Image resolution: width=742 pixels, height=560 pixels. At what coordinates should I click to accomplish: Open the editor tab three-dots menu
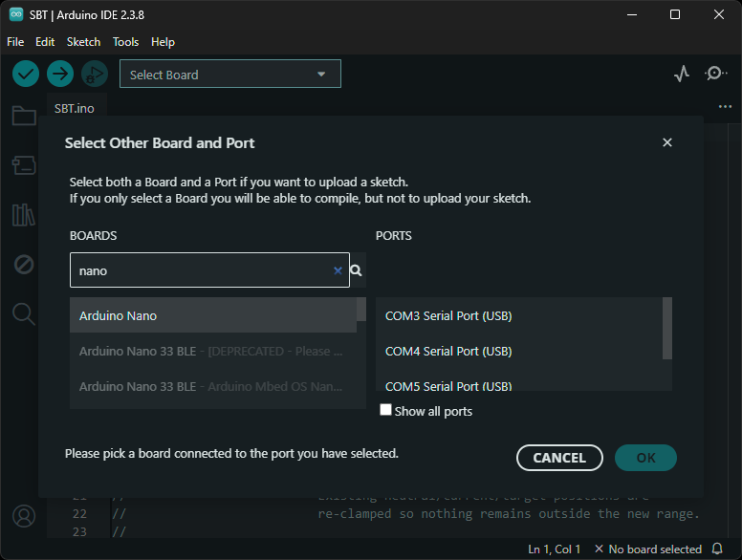(725, 107)
